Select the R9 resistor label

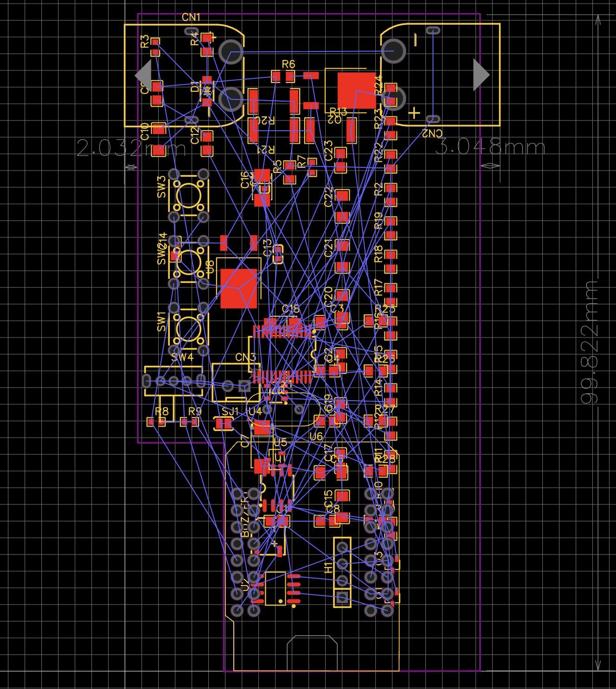195,411
